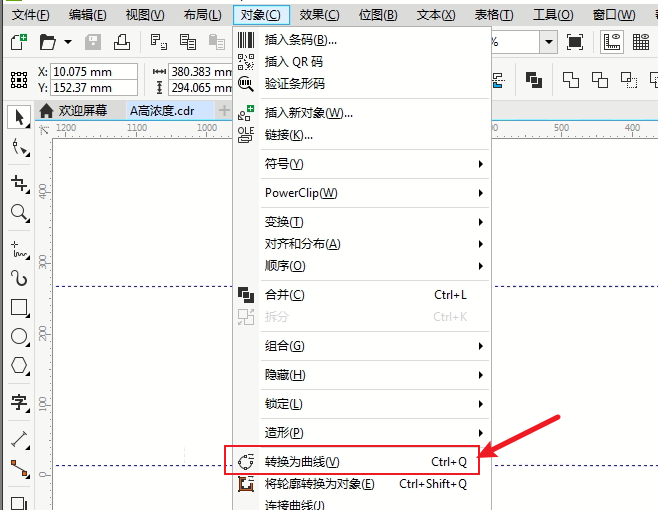Expand the 造形(P) submenu
Screen dimensions: 658x510
[x=362, y=433]
